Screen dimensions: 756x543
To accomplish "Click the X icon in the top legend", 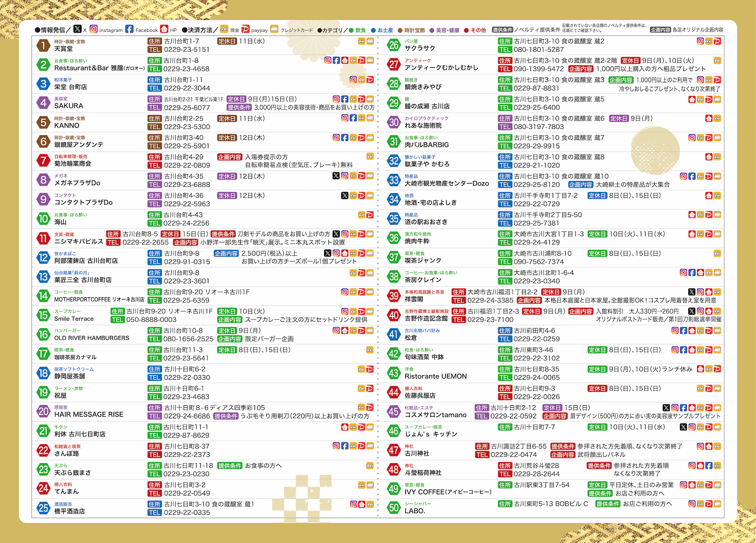I will click(x=78, y=29).
